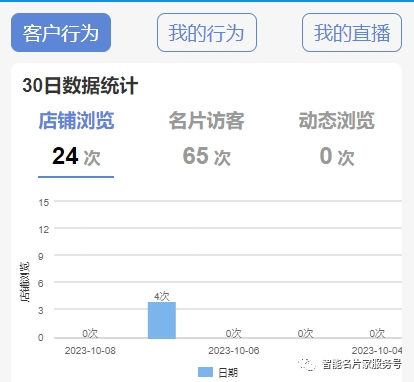Viewport: 414px width, 382px height.
Task: Show 动态浏览 statistics
Action: pyautogui.click(x=337, y=120)
